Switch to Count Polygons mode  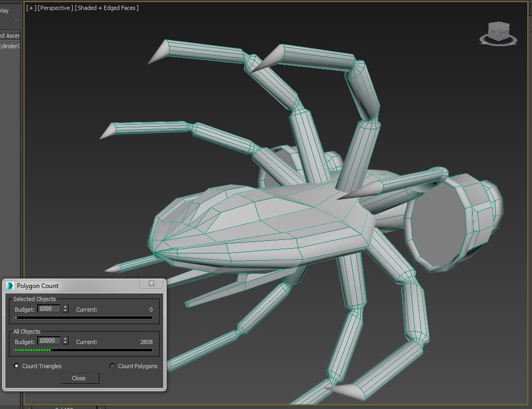click(x=112, y=366)
